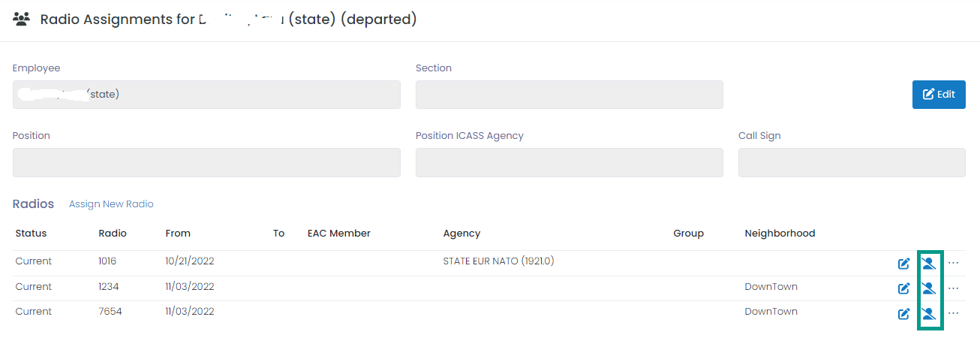The image size is (980, 350).
Task: Click the Assign New Radio link
Action: (x=111, y=204)
